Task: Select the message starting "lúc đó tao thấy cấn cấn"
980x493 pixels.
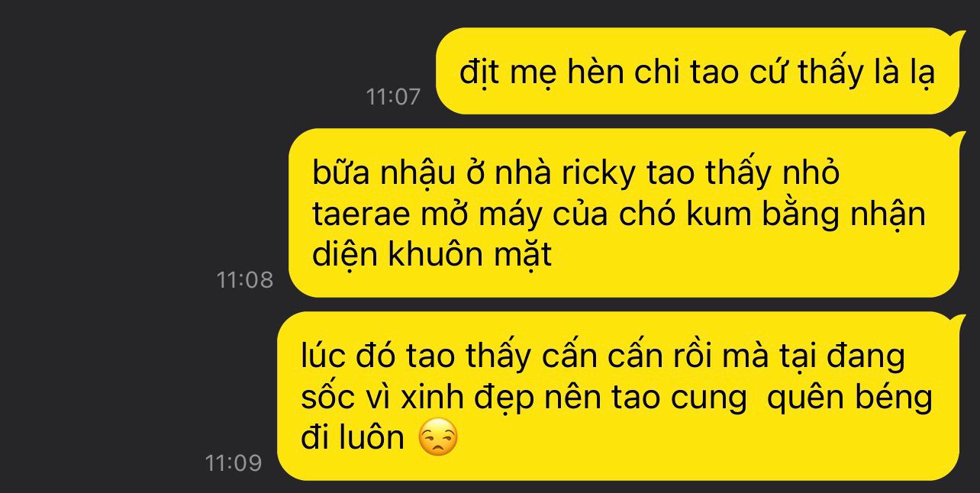Action: click(x=618, y=396)
